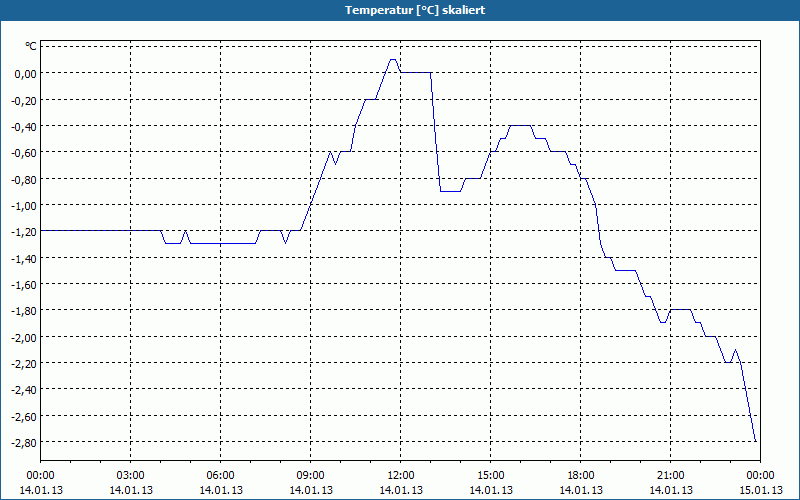
Task: Click the curve's dip at -0,90
Action: pyautogui.click(x=451, y=191)
